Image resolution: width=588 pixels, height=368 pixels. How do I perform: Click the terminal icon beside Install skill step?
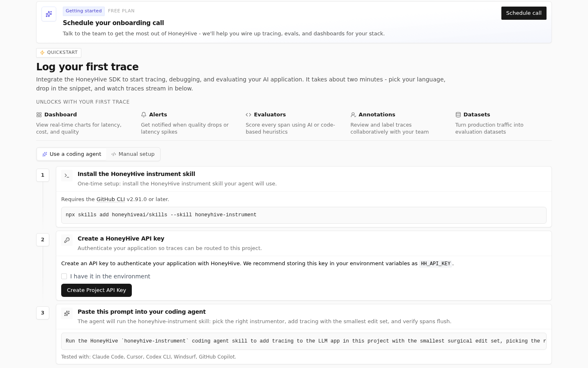67,176
